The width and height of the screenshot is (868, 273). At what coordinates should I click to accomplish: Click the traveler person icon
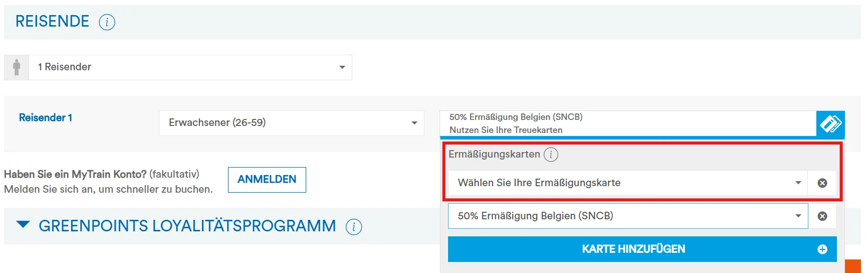[x=17, y=67]
